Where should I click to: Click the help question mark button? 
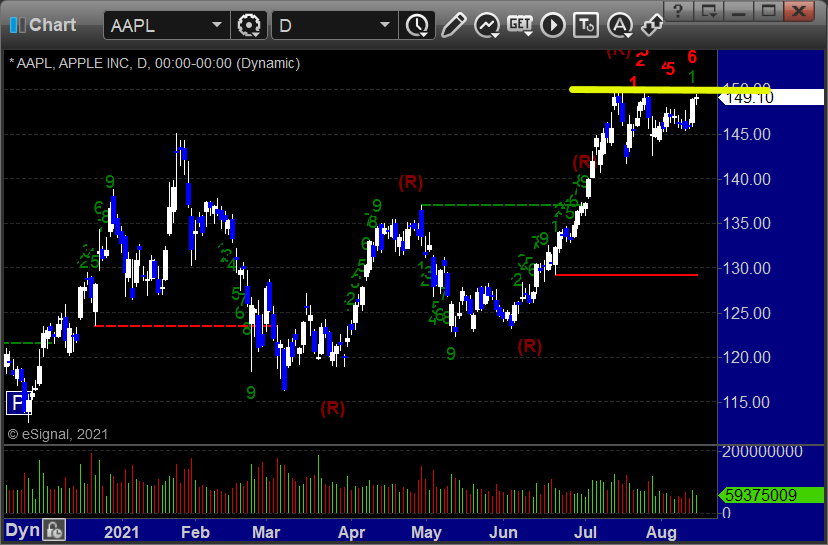678,11
